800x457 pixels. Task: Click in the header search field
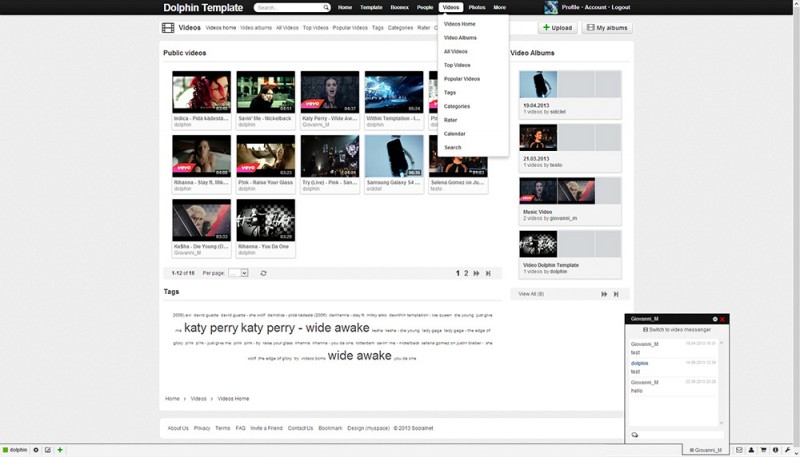pyautogui.click(x=289, y=8)
